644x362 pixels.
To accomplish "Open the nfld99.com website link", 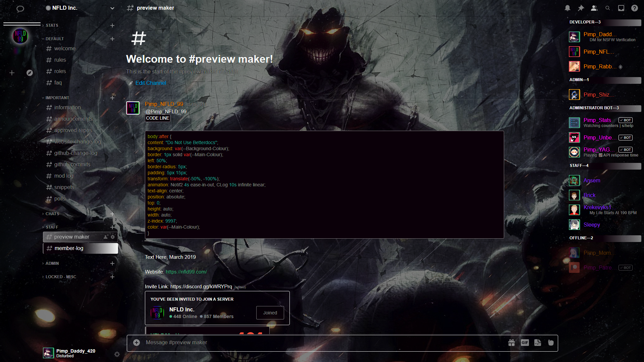I will [x=186, y=272].
